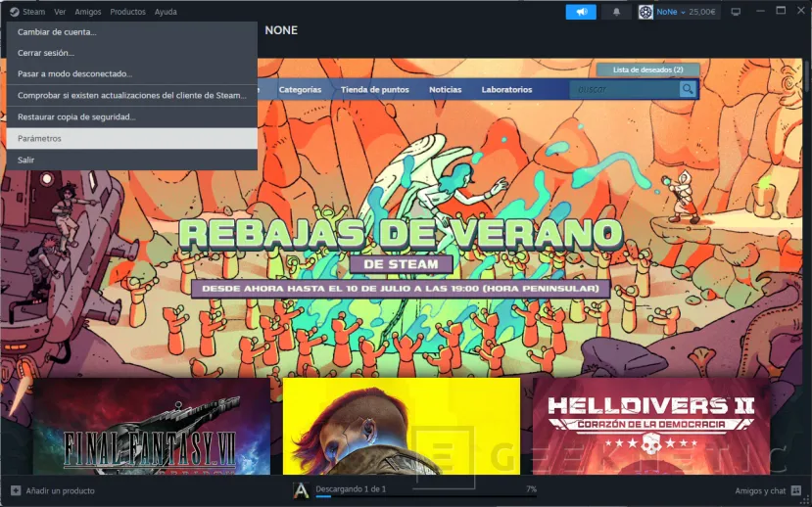
Task: Open the Ayuda menu
Action: pos(166,12)
